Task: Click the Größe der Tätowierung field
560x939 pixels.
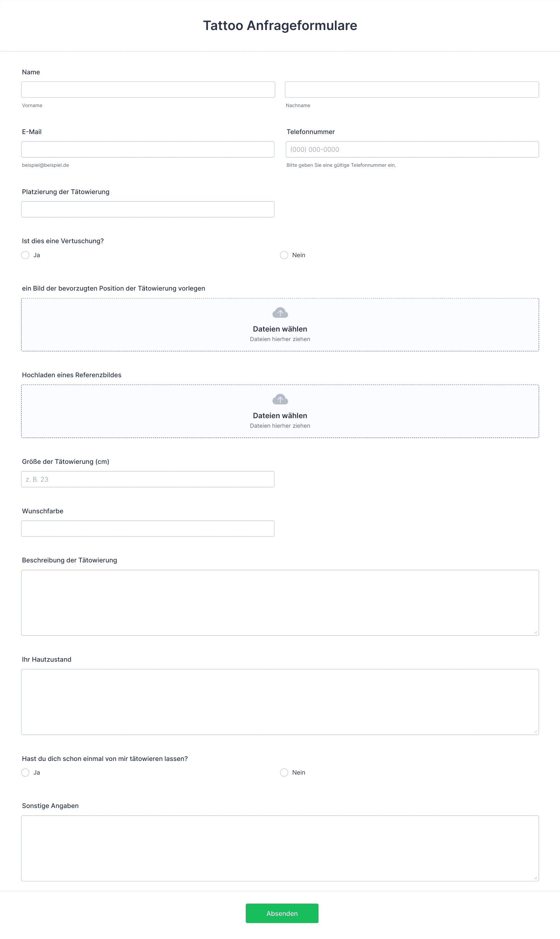Action: [x=148, y=479]
